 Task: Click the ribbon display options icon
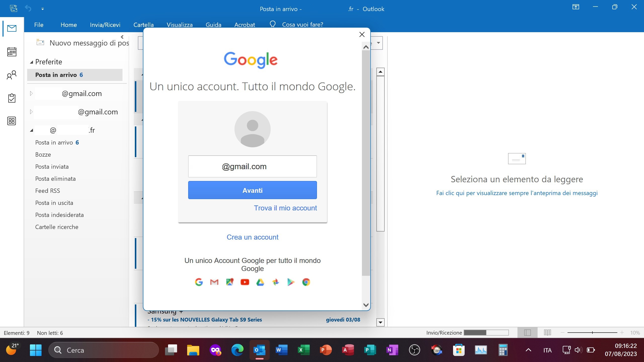(576, 7)
